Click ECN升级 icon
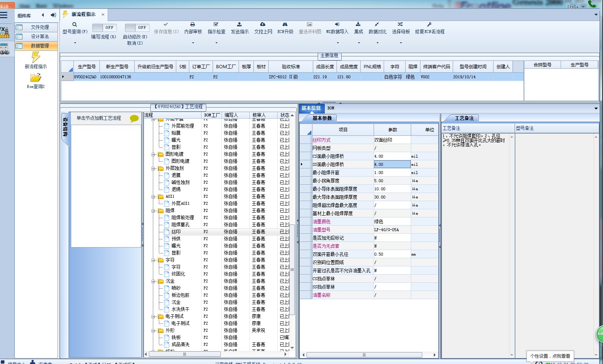 (285, 24)
